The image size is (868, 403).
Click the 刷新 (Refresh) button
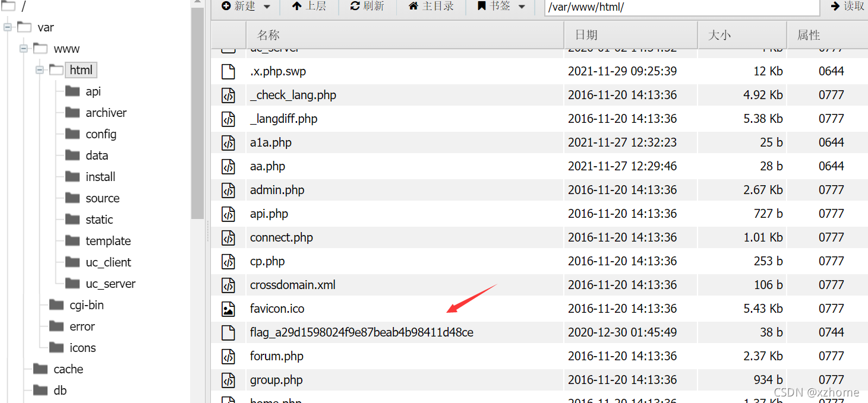point(367,7)
